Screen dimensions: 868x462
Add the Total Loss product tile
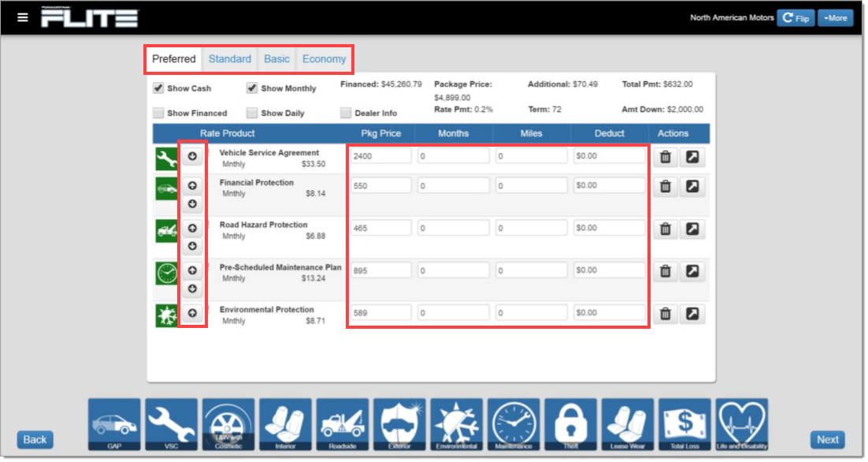click(x=684, y=425)
